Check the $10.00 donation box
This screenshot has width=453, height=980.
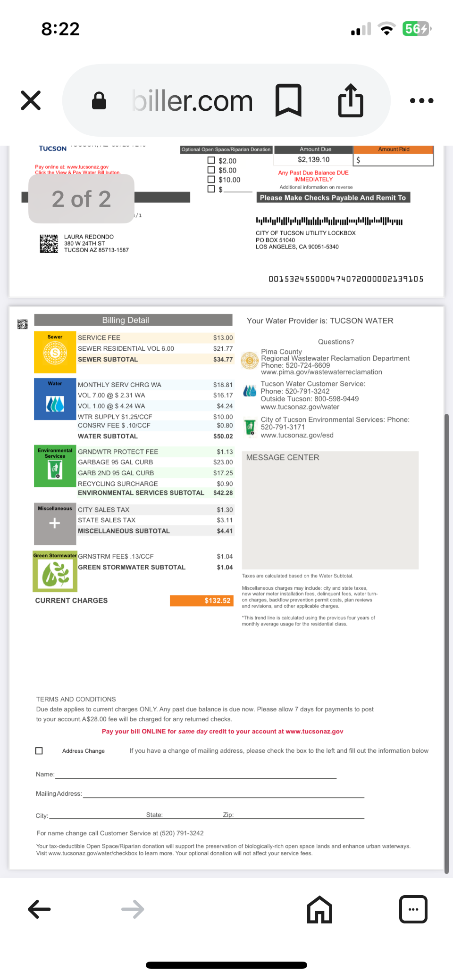pos(211,179)
